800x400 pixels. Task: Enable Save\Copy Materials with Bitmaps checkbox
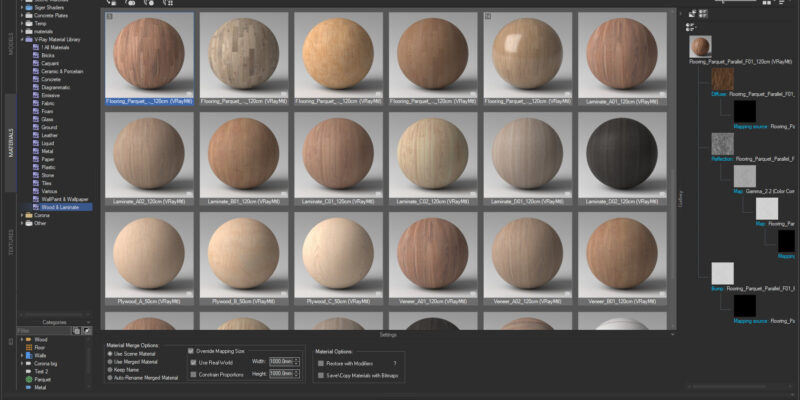pos(321,376)
